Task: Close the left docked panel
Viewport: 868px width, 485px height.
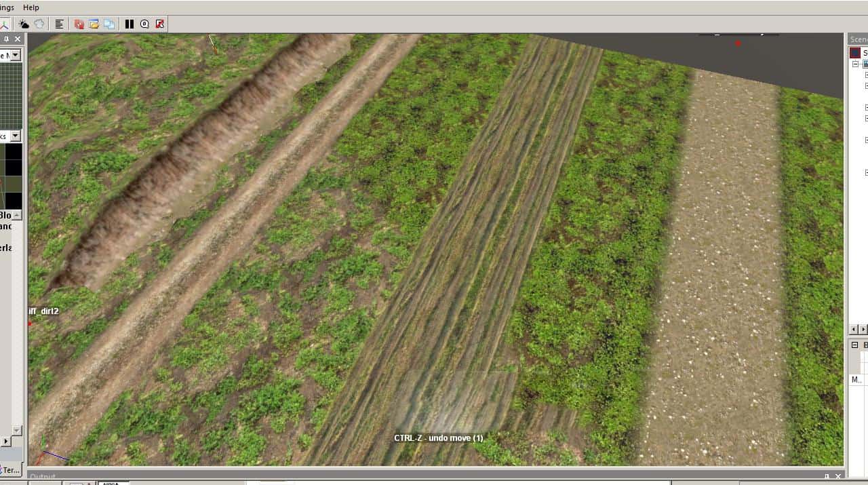Action: pyautogui.click(x=18, y=39)
